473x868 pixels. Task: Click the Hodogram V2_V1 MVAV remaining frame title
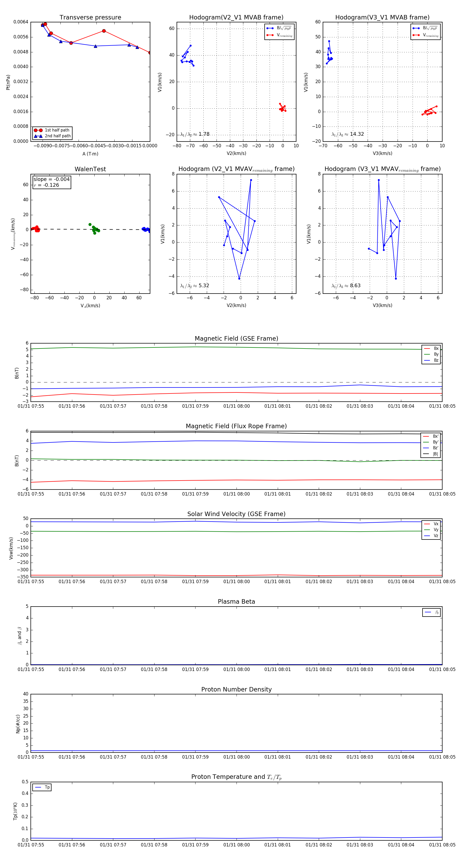tap(236, 169)
